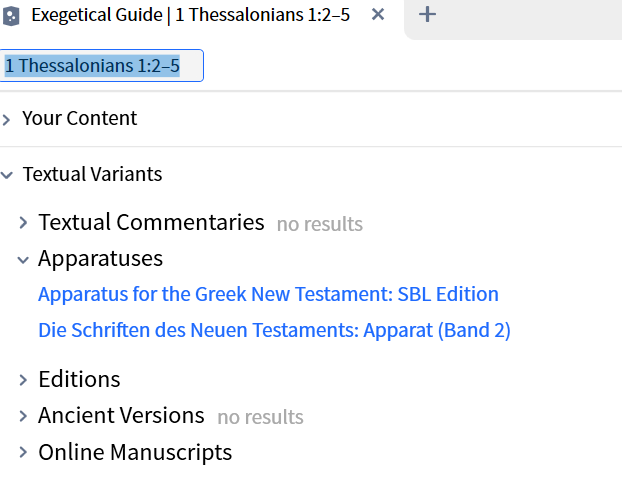622x494 pixels.
Task: Collapse Apparatuses using its chevron arrow
Action: 23,259
